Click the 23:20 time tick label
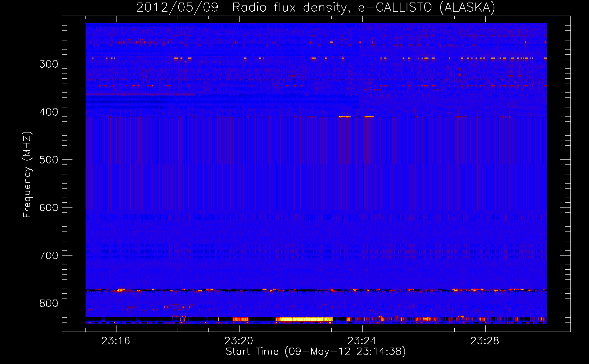 coord(239,341)
